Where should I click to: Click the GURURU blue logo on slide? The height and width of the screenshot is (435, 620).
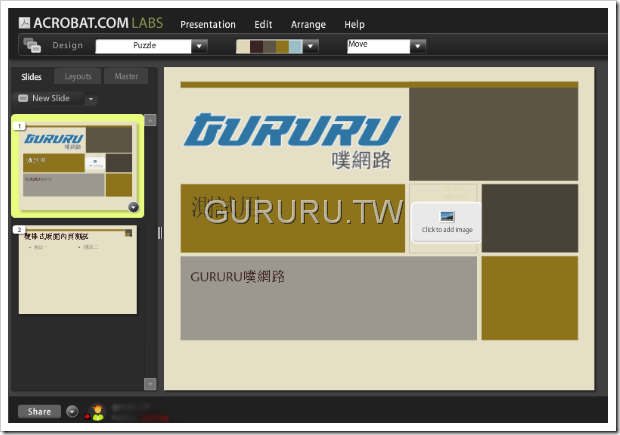(x=293, y=130)
